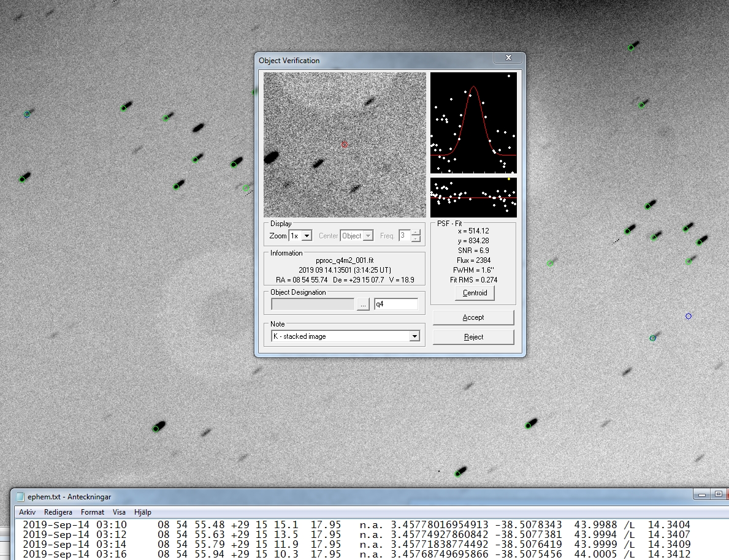Increase the Freq. value with up arrow
The image size is (729, 560).
(x=416, y=232)
